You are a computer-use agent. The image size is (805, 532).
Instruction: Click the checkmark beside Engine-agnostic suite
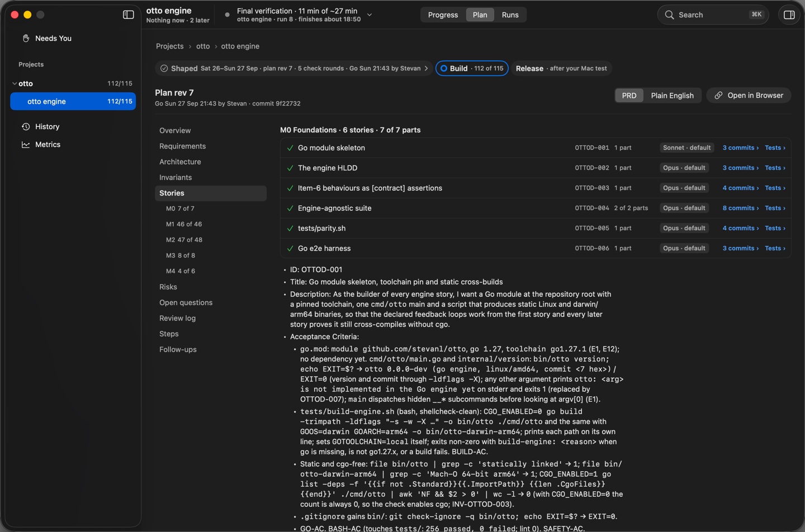click(x=290, y=208)
